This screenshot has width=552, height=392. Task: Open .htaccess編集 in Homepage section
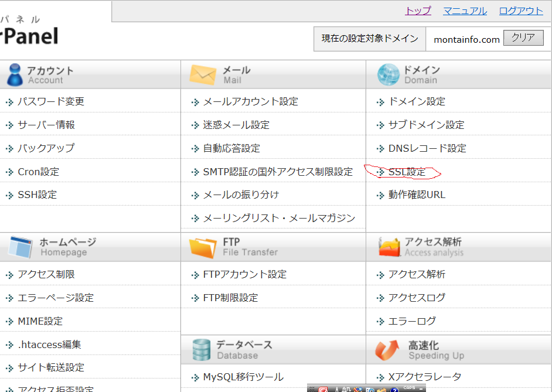[49, 345]
